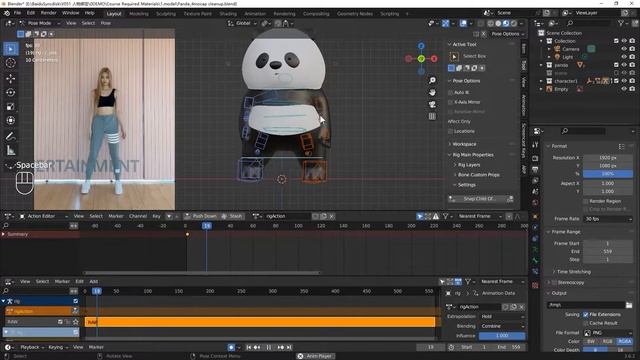640x360 pixels.
Task: Open the Frame Rate 30 fps dropdown
Action: [x=608, y=219]
